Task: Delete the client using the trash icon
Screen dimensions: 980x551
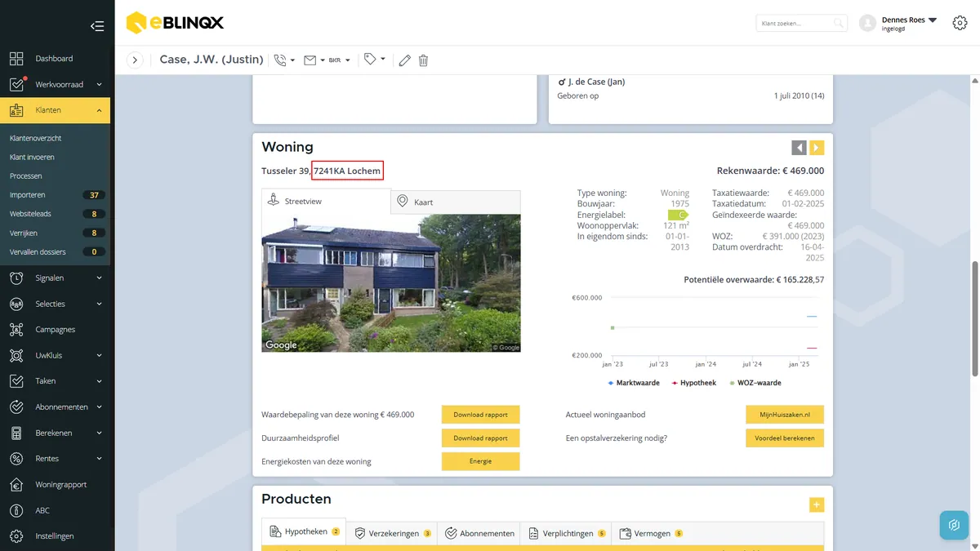Action: pos(423,60)
